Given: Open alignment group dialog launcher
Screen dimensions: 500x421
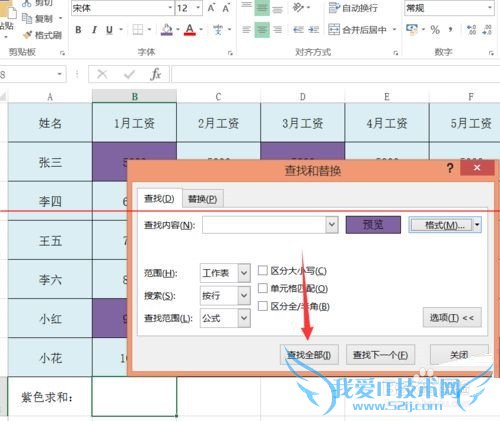Looking at the screenshot, I should [396, 53].
